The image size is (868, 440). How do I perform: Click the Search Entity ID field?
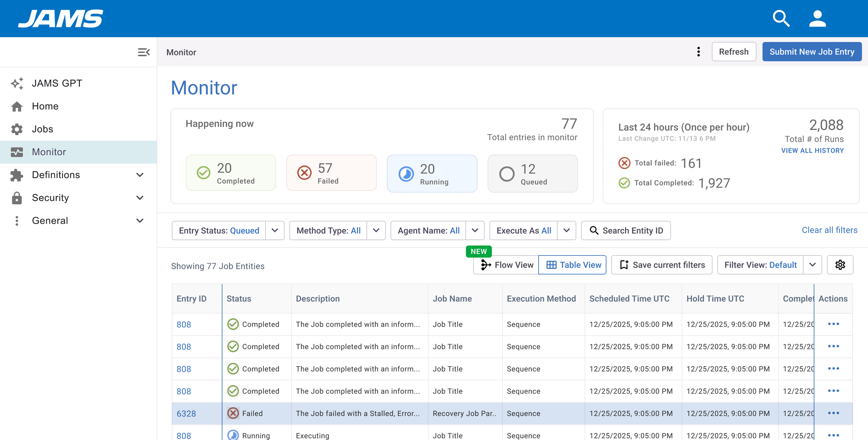click(626, 231)
